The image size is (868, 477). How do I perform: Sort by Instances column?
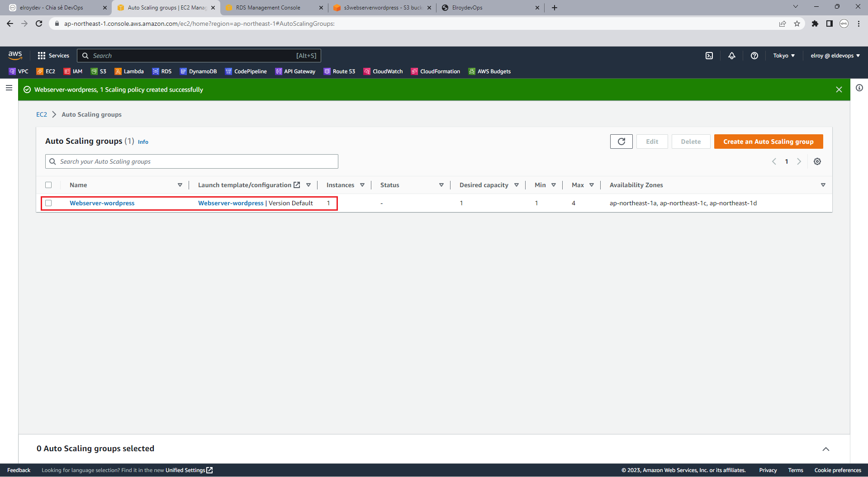pyautogui.click(x=362, y=185)
